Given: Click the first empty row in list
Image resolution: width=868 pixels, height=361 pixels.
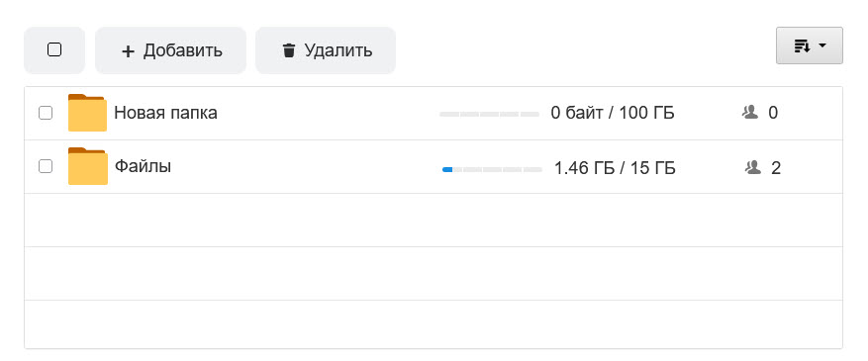Looking at the screenshot, I should [x=434, y=220].
